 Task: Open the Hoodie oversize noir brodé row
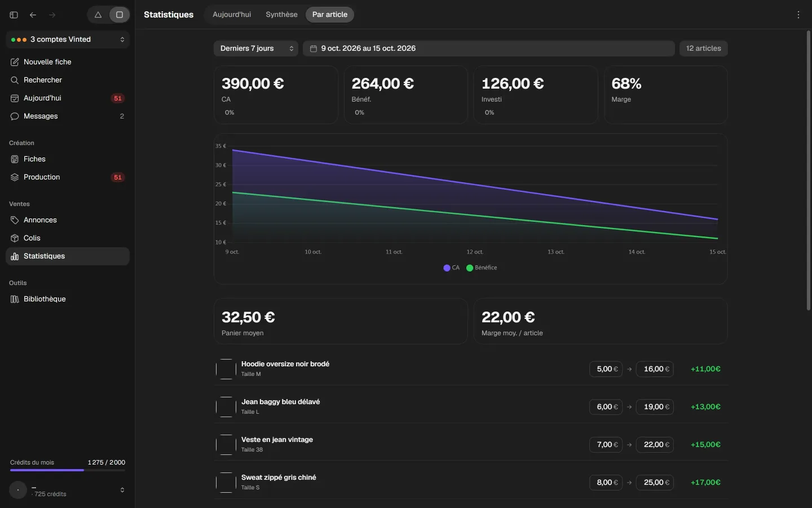(x=471, y=369)
